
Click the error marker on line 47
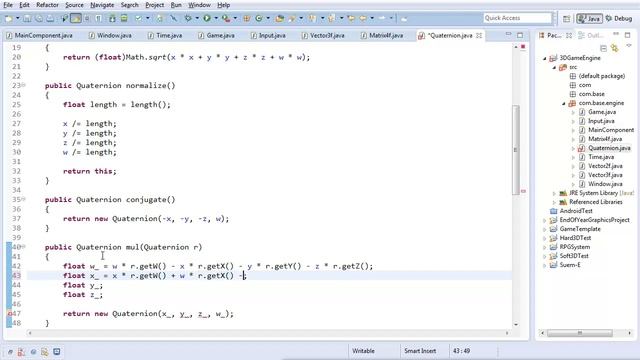click(x=9, y=313)
